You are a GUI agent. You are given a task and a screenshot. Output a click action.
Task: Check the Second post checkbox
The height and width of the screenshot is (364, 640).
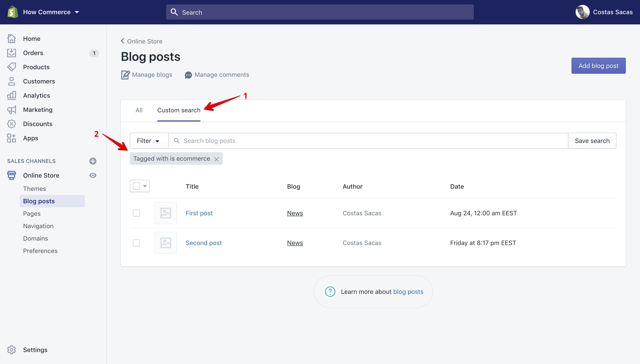tap(136, 243)
